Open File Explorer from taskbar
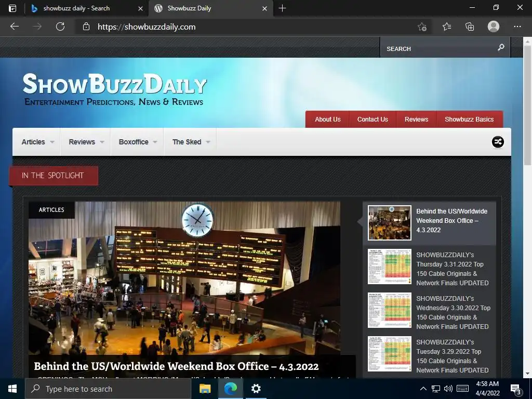Viewport: 532px width, 399px height. [205, 389]
